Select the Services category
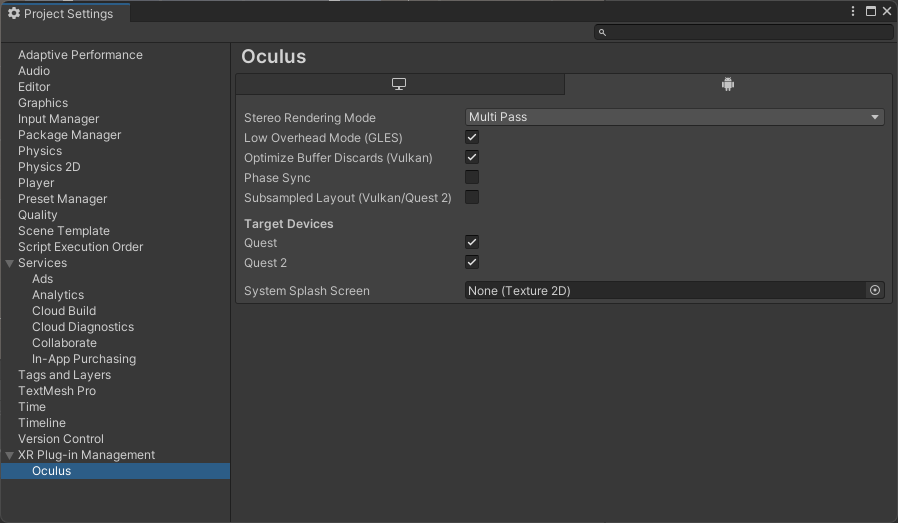This screenshot has width=898, height=523. pyautogui.click(x=42, y=263)
